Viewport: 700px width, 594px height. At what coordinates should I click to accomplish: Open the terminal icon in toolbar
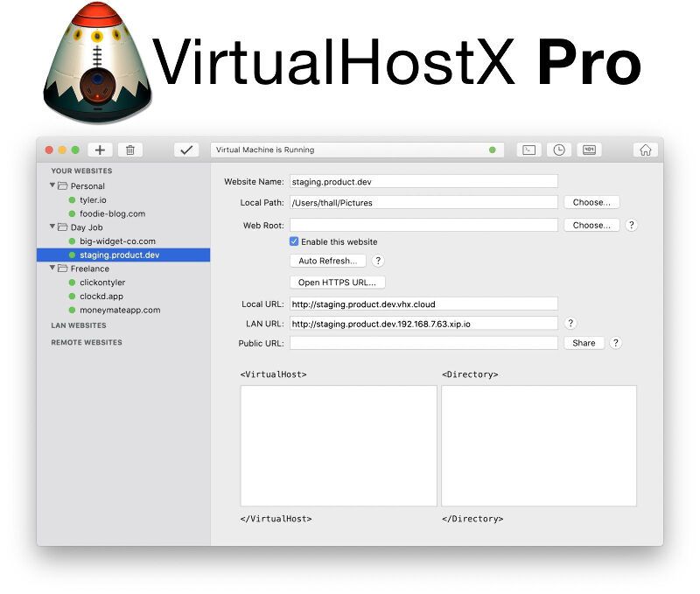click(x=528, y=150)
